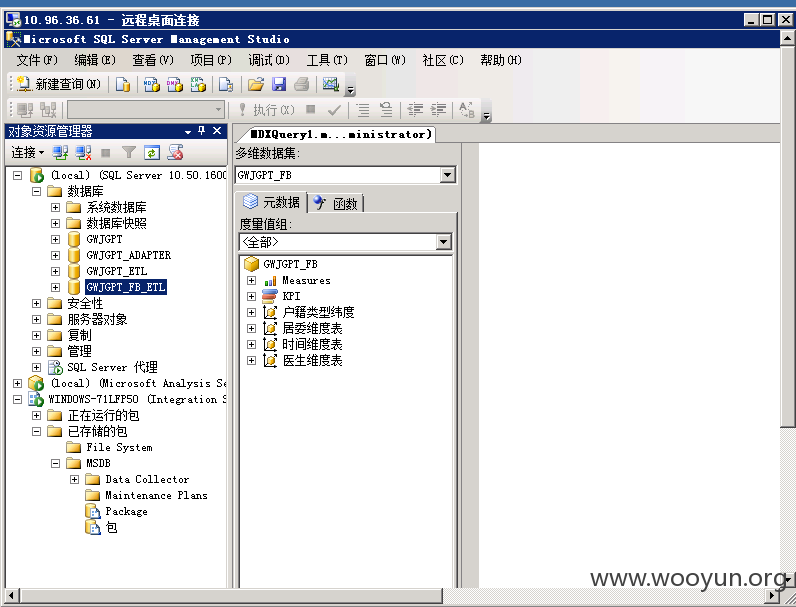Switch to the 函数 functions tab
This screenshot has width=796, height=607.
pos(336,204)
